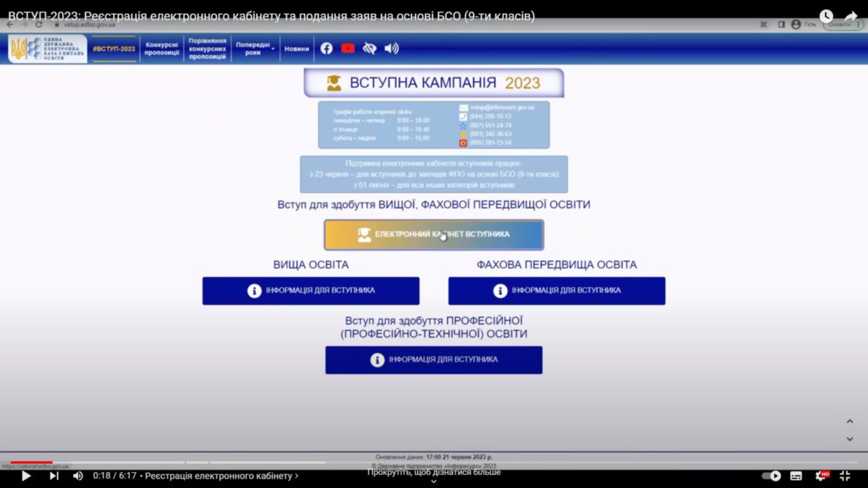Image resolution: width=868 pixels, height=488 pixels.
Task: Open the "Конкурсні пропозиції" menu item
Action: click(162, 48)
